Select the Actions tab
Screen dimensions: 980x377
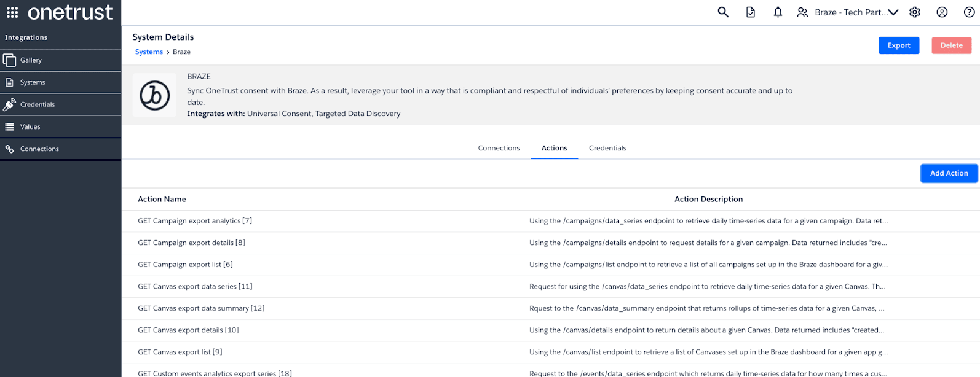click(x=554, y=148)
